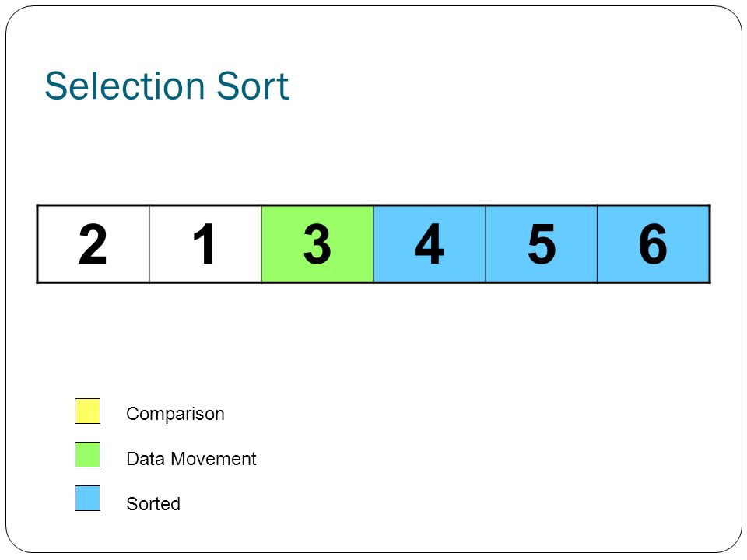Click the digit 4 in blue box
This screenshot has height=560, width=747.
(429, 243)
